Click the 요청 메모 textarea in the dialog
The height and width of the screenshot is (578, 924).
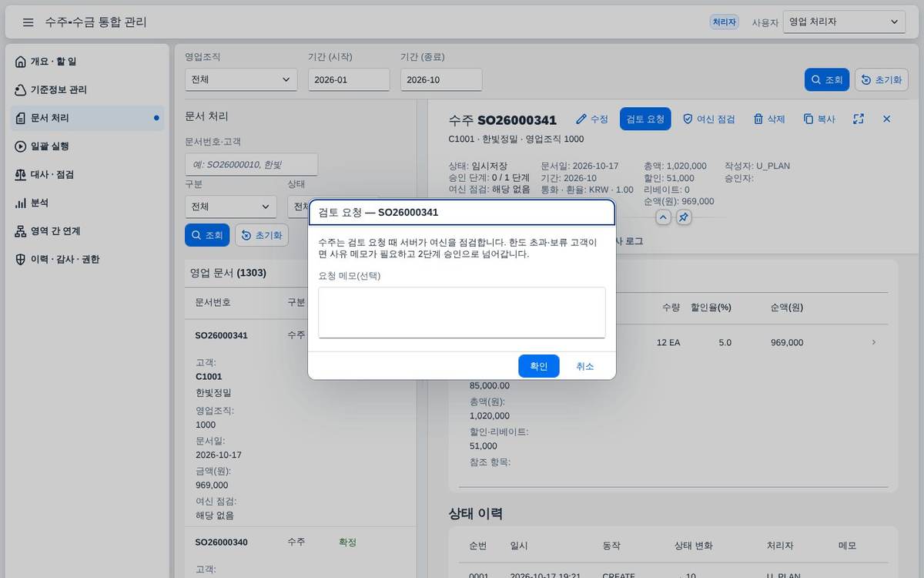point(462,312)
